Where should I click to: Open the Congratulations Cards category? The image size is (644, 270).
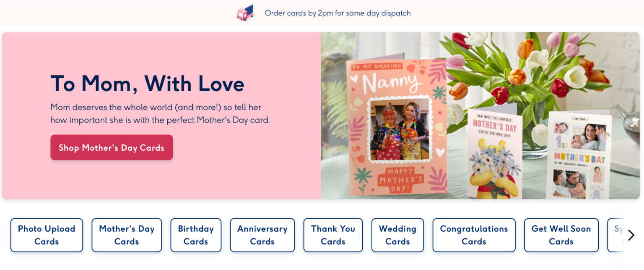474,235
